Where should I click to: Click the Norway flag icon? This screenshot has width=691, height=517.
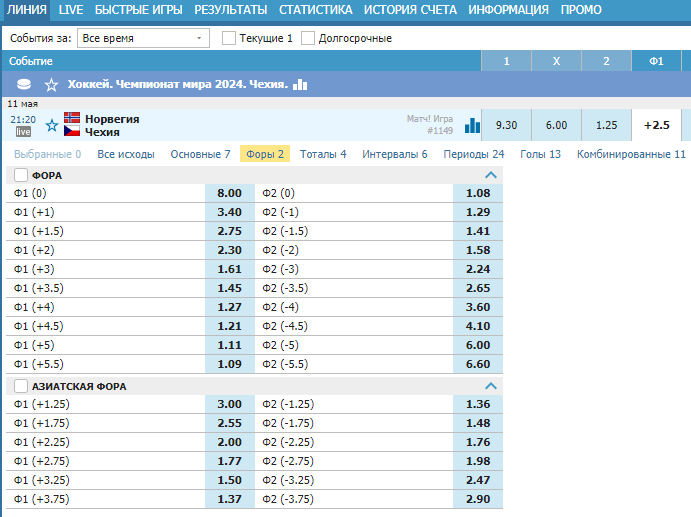(x=72, y=118)
